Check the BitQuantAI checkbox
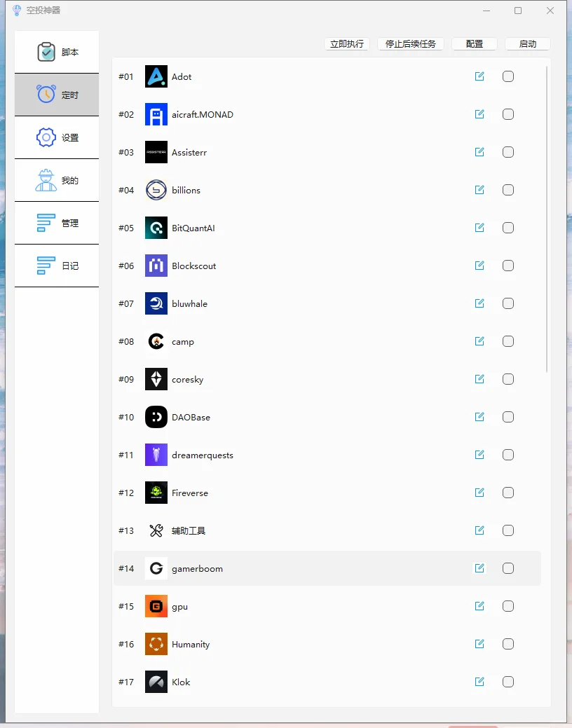 coord(508,228)
